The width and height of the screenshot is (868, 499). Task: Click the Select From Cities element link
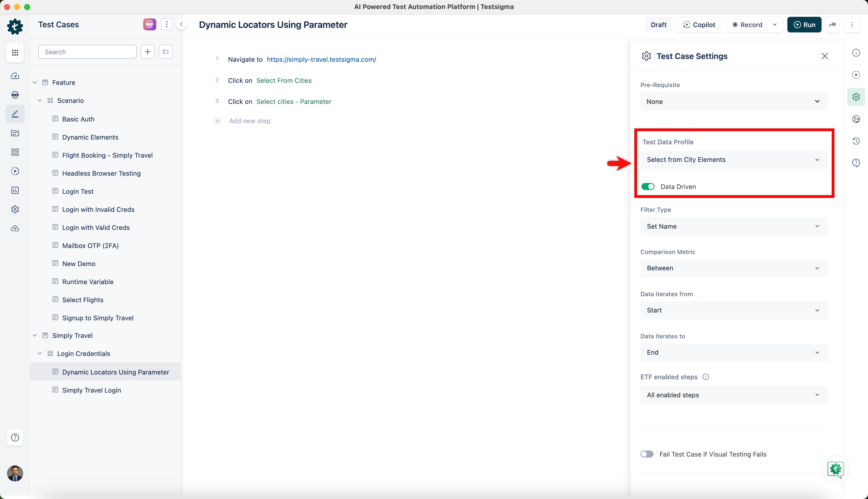pyautogui.click(x=284, y=81)
